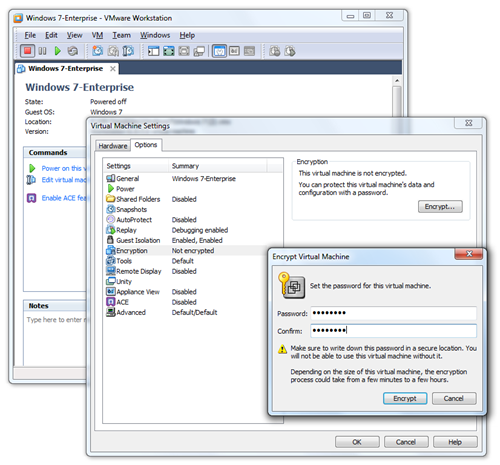Select the Appliance view toolbar icon
The width and height of the screenshot is (500, 465).
pos(234,51)
